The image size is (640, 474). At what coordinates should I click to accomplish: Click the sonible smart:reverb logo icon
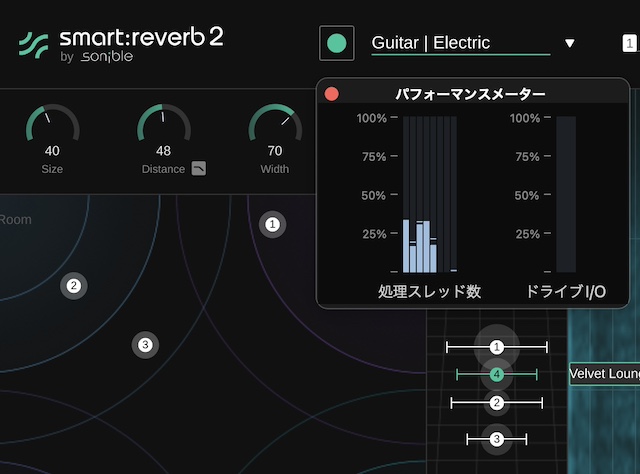pyautogui.click(x=33, y=45)
